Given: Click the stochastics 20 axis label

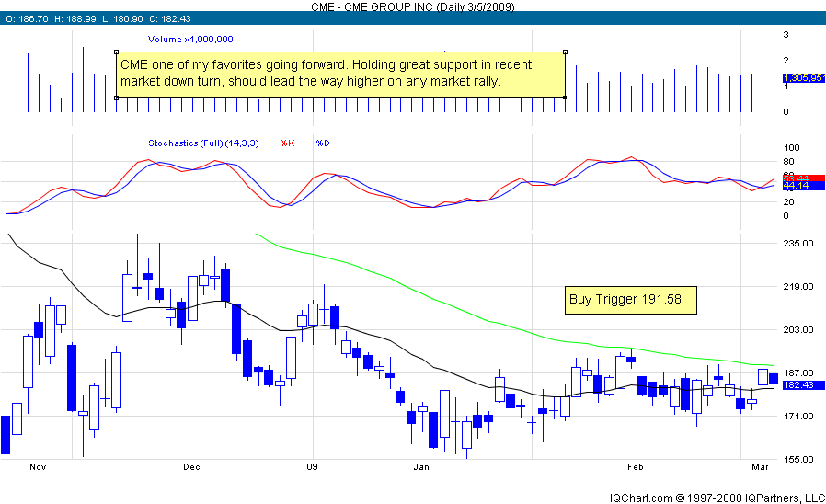Looking at the screenshot, I should [x=788, y=201].
